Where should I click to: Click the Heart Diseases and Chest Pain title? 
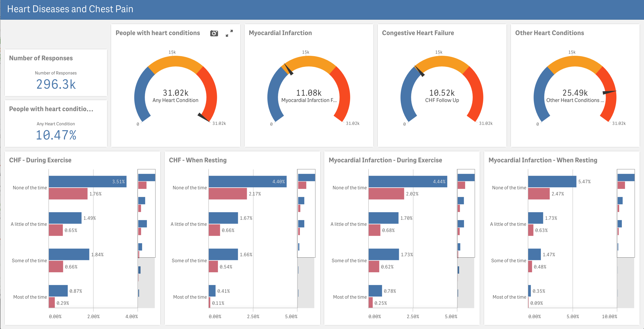[70, 9]
